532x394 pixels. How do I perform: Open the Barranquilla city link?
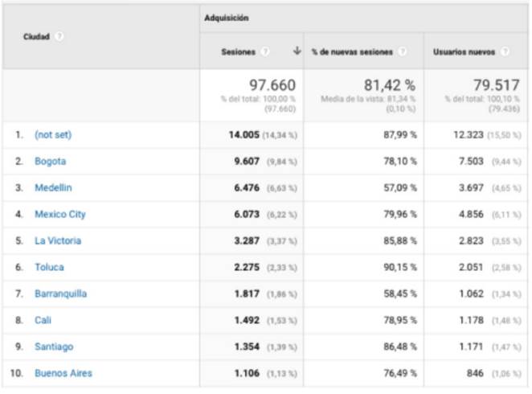[60, 293]
